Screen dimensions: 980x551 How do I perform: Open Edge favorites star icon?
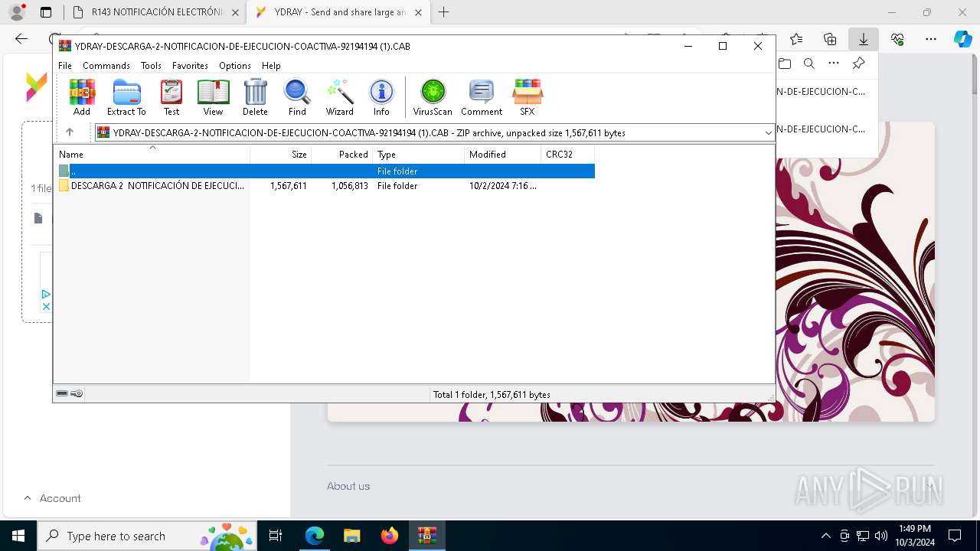click(x=796, y=39)
